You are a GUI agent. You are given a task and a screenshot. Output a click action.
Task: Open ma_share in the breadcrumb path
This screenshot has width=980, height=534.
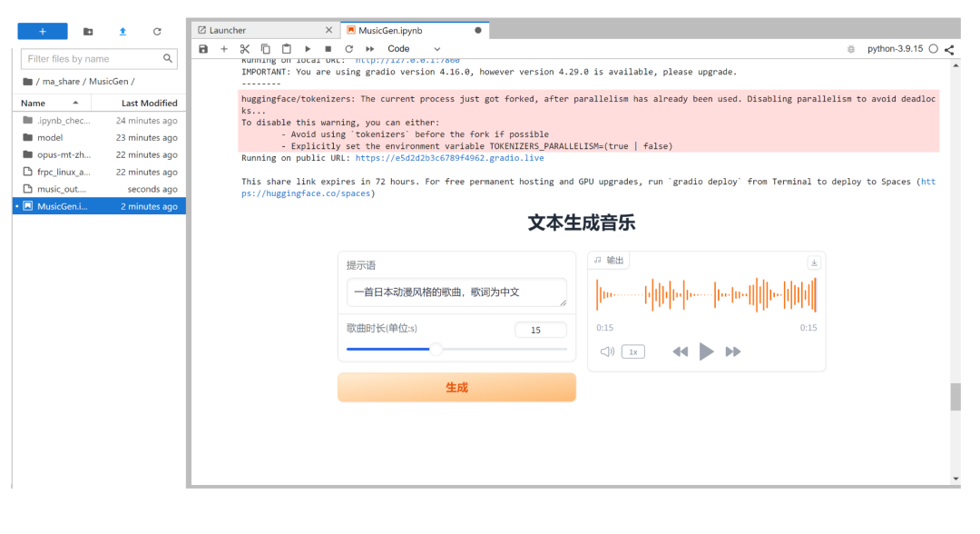click(x=61, y=82)
